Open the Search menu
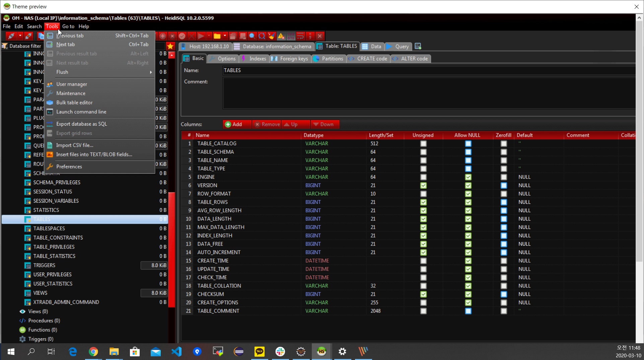 [x=34, y=26]
